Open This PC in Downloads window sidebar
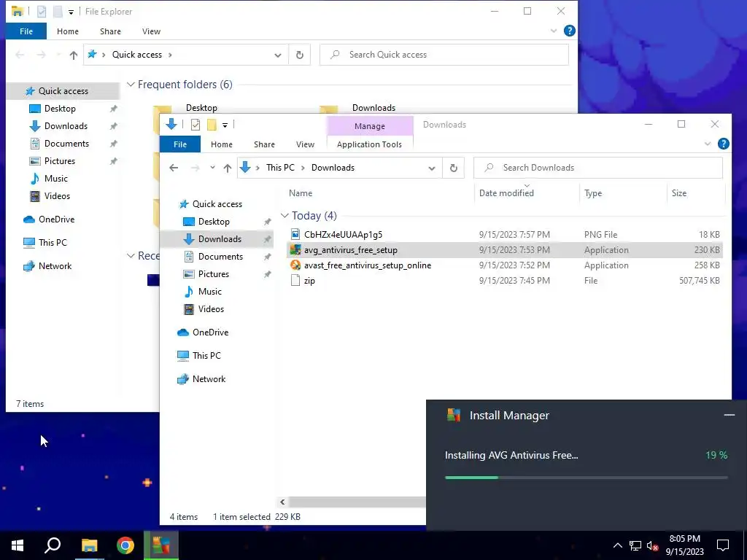Image resolution: width=747 pixels, height=560 pixels. pos(206,356)
